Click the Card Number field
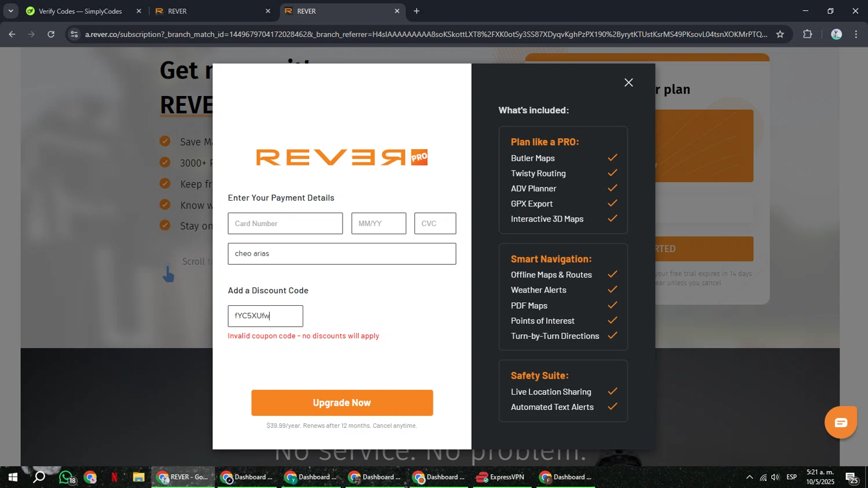 point(285,224)
